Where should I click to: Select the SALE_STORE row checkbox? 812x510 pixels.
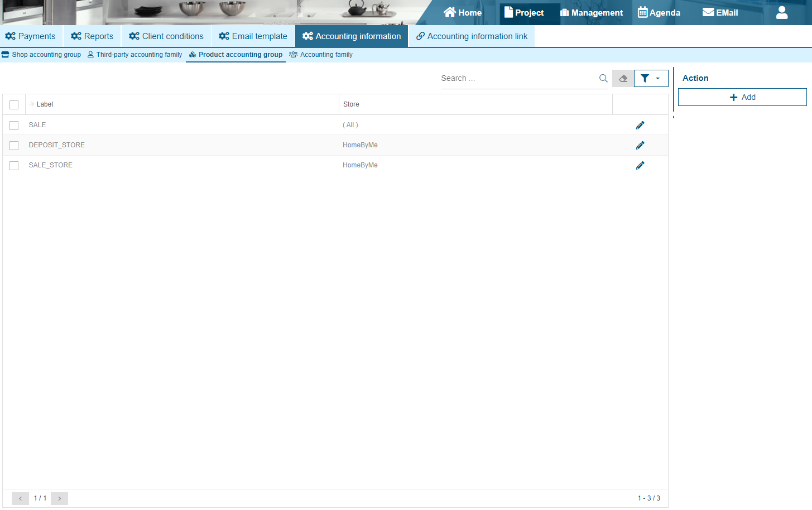click(14, 166)
